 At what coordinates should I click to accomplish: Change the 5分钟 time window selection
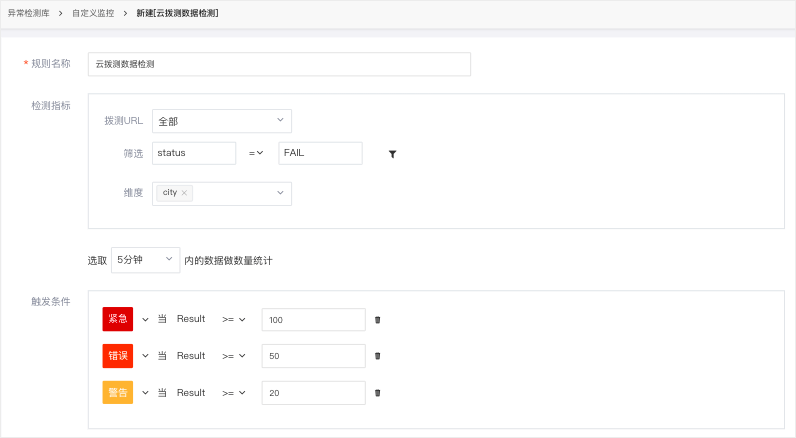[x=146, y=260]
